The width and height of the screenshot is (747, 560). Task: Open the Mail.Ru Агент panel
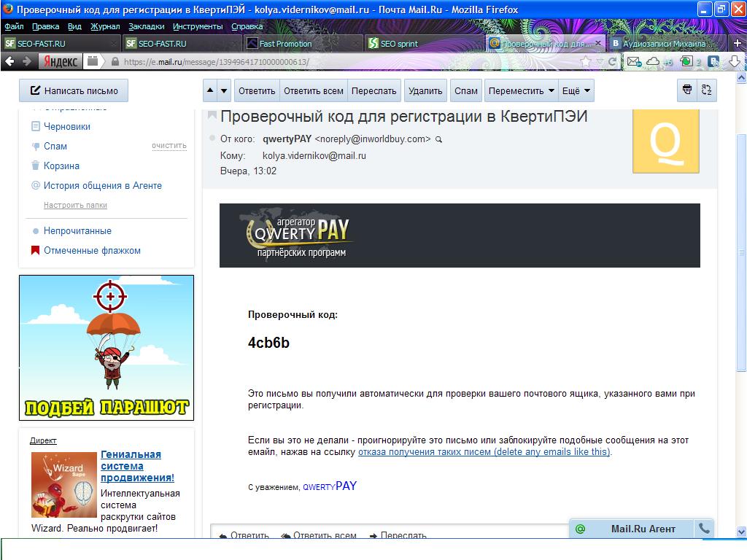point(632,529)
